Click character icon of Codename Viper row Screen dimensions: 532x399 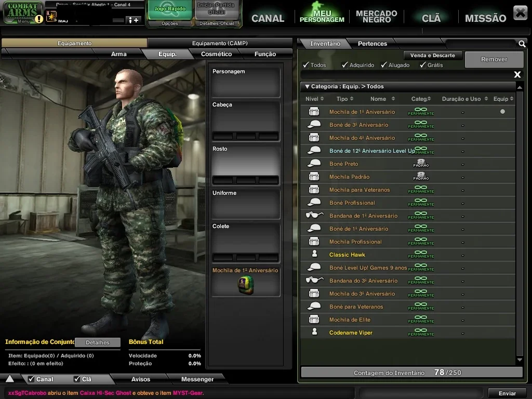[314, 332]
